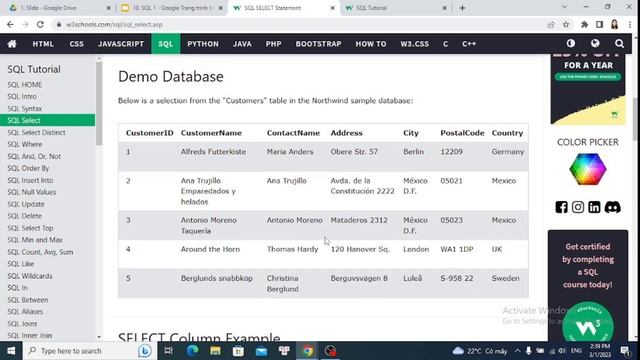Go forward with browser forward arrow
The image size is (640, 360).
[x=25, y=24]
